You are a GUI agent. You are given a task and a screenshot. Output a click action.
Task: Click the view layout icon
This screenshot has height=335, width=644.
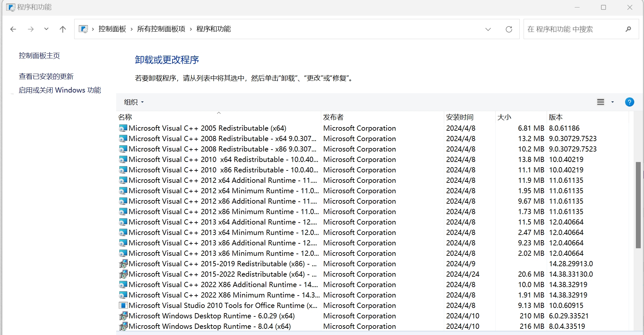pos(601,102)
